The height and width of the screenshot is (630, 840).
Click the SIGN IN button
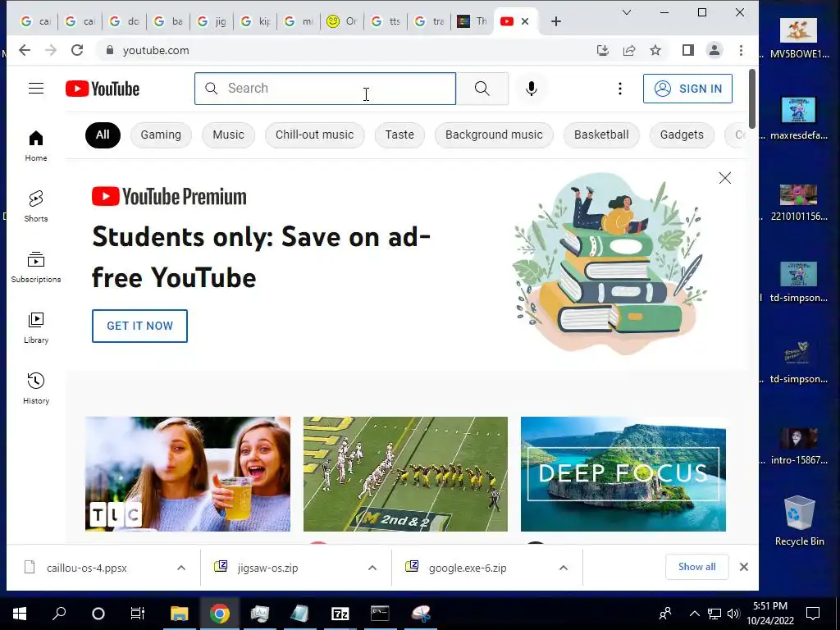click(688, 89)
